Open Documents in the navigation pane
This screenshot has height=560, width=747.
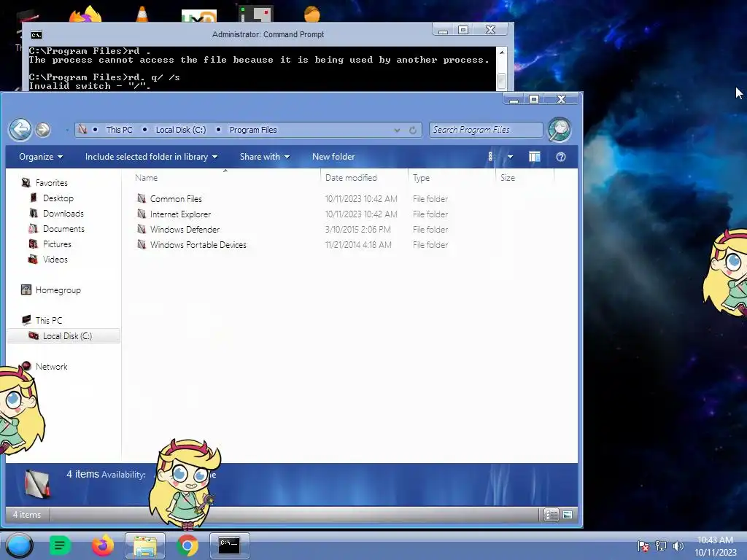tap(63, 228)
